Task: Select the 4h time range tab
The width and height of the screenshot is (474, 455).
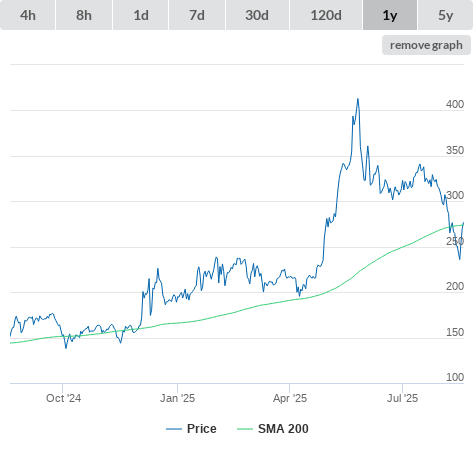Action: pos(28,15)
